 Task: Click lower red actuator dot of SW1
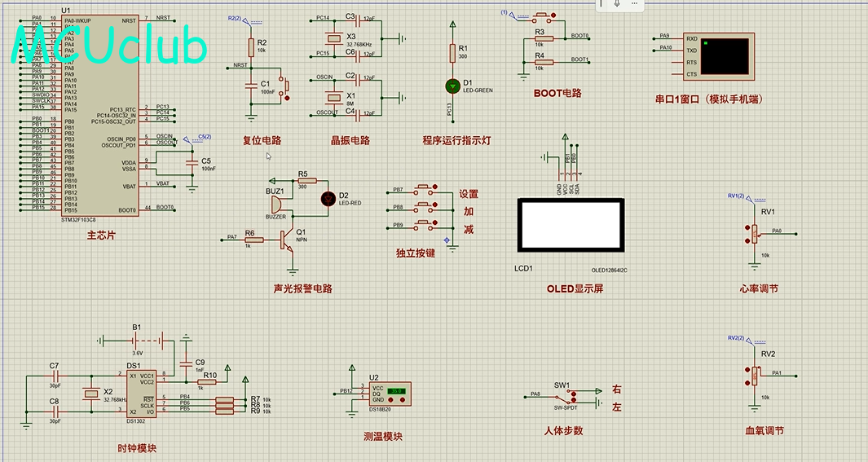574,400
